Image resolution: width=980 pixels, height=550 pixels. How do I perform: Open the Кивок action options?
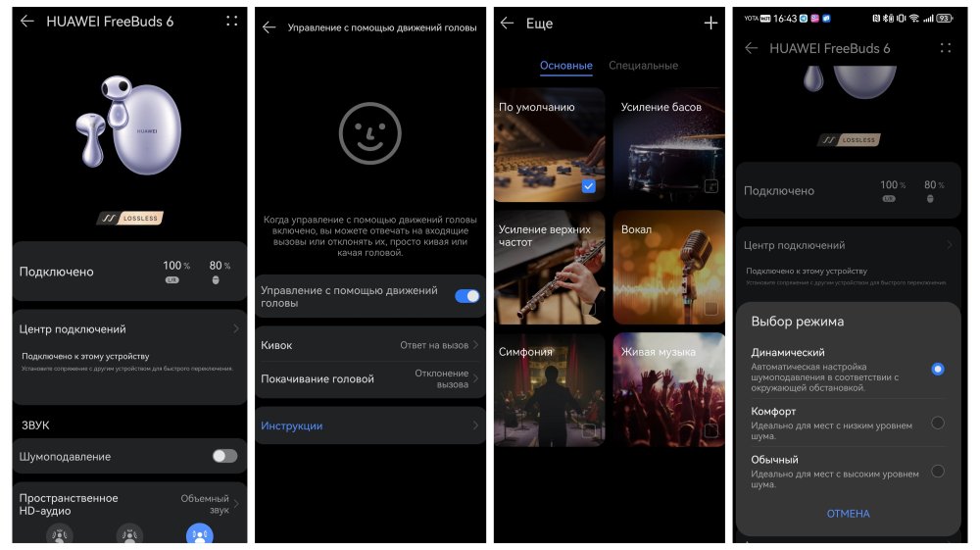click(369, 345)
